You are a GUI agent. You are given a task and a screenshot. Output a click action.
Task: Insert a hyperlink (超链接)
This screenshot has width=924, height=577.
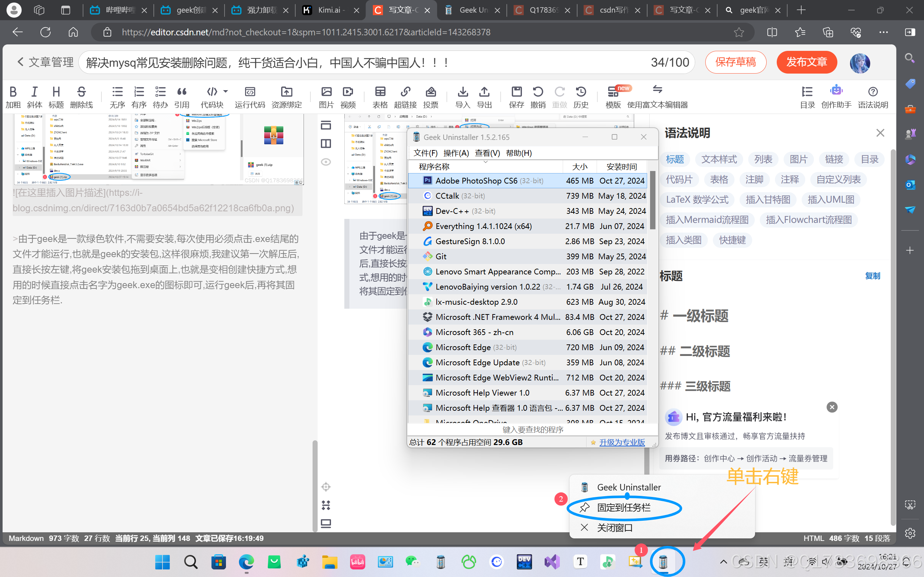tap(405, 97)
